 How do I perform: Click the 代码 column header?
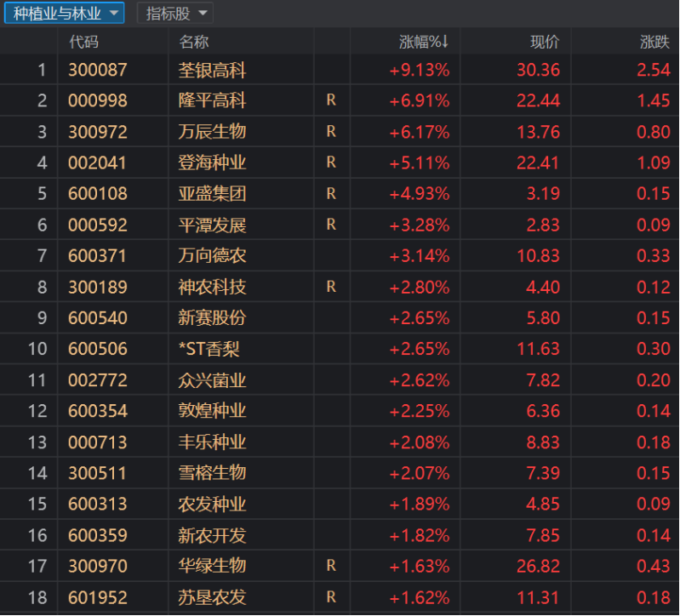coord(84,41)
